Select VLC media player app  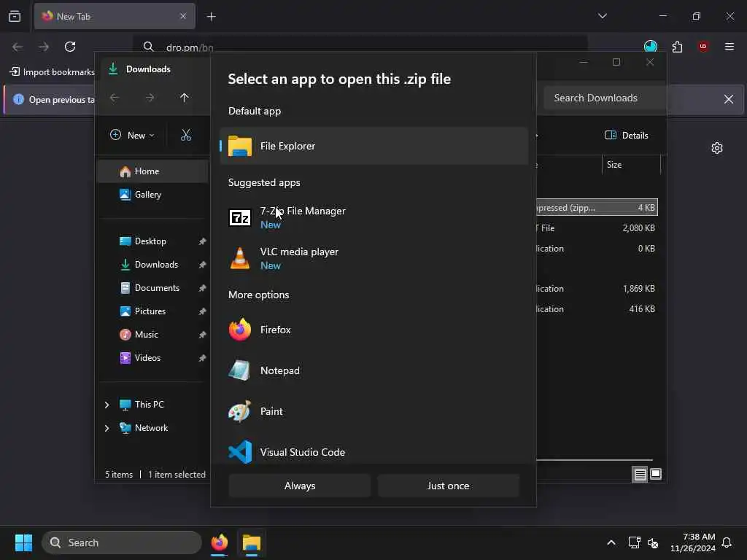(x=373, y=259)
